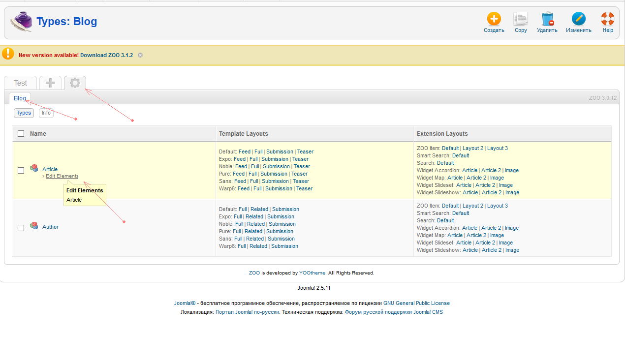Open GNU General Public License link
Image resolution: width=625 pixels, height=364 pixels.
[x=416, y=303]
